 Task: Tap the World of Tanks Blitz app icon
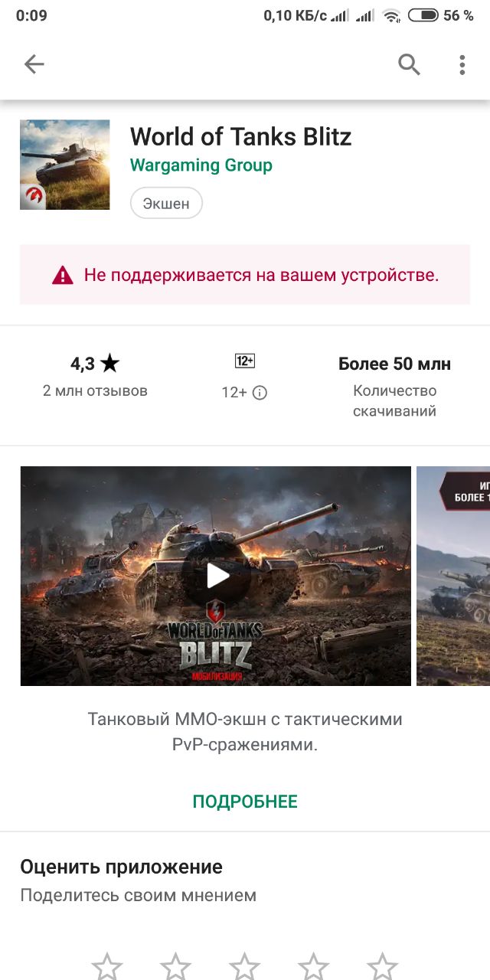(x=65, y=165)
